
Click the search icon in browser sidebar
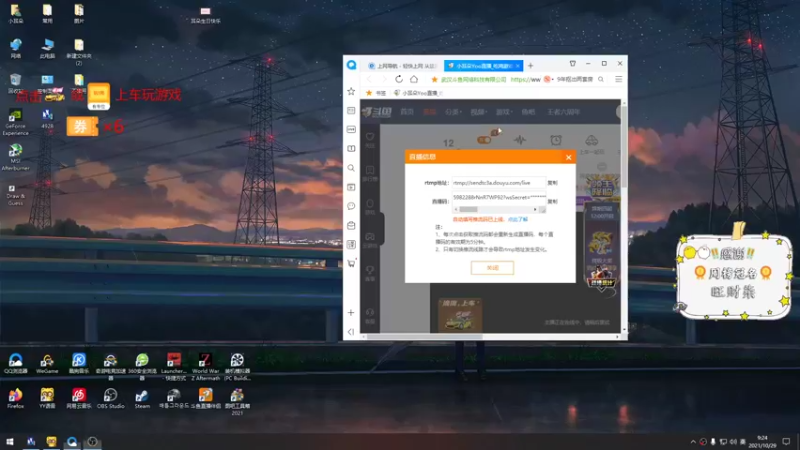pyautogui.click(x=351, y=168)
